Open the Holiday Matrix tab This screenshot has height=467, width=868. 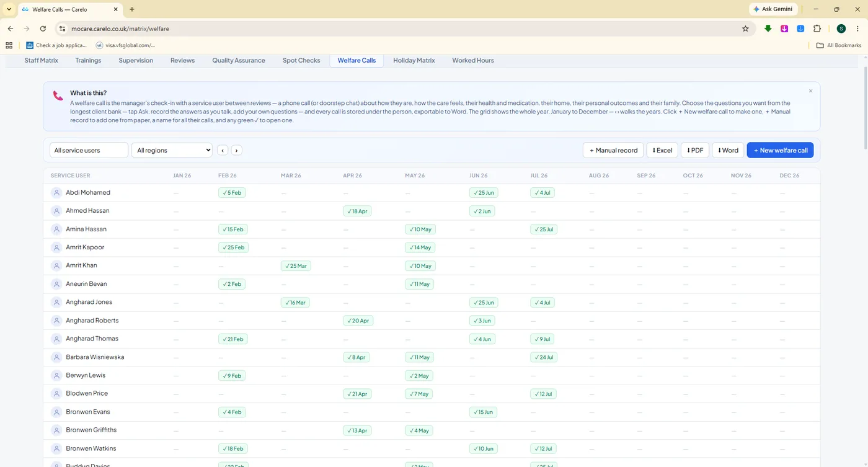point(414,60)
